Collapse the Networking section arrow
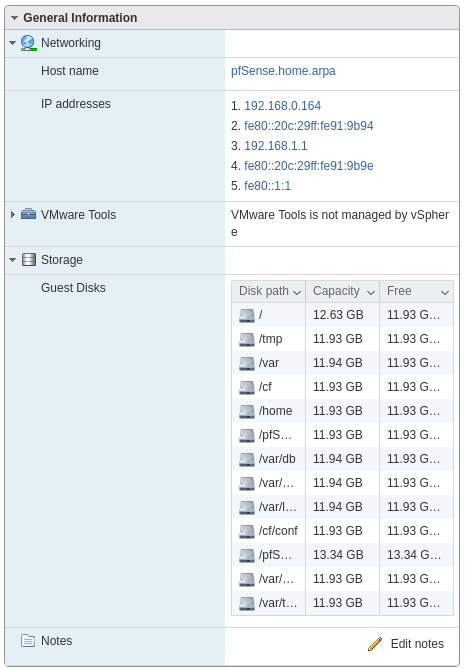465x669 pixels. (12, 43)
